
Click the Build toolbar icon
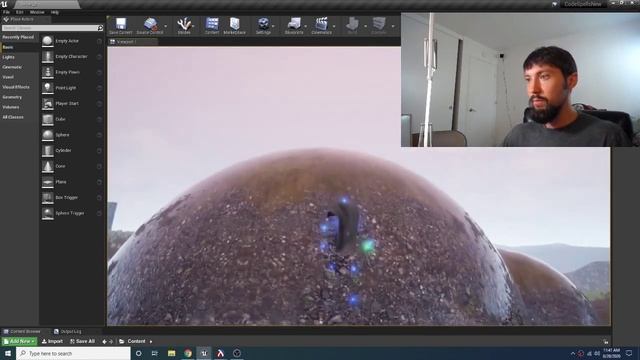[x=352, y=24]
